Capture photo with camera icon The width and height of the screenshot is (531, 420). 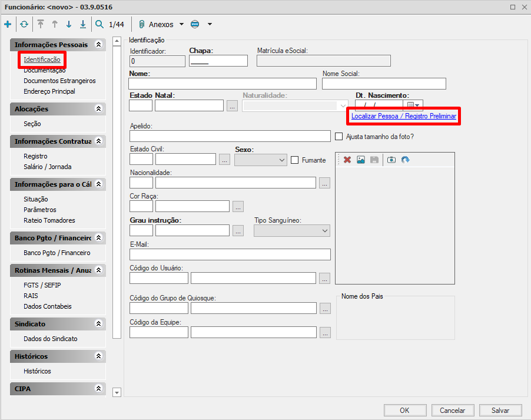(x=391, y=160)
